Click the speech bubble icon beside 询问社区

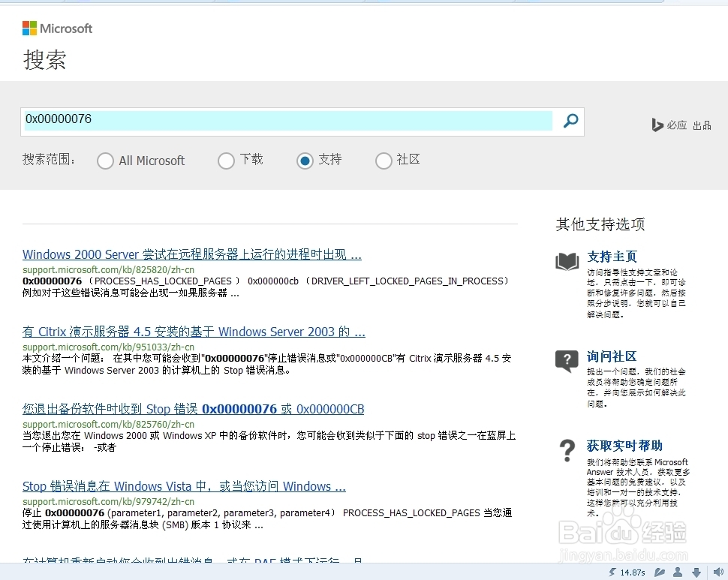click(567, 360)
